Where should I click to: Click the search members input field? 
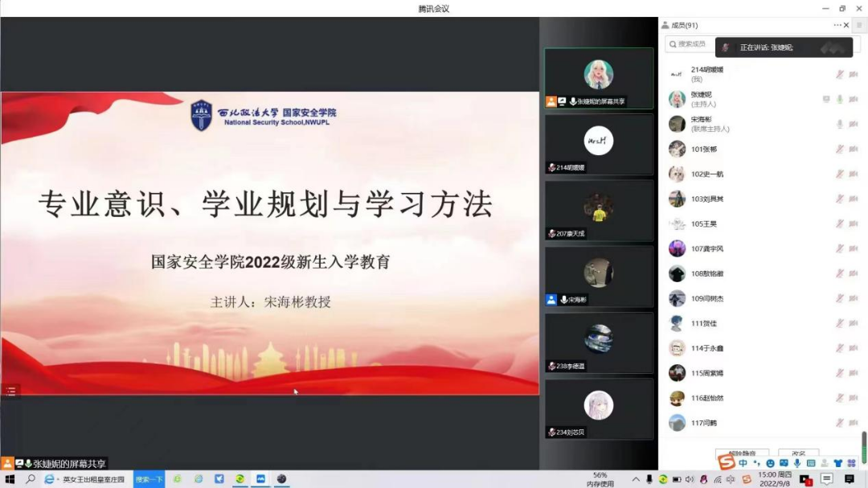[691, 43]
